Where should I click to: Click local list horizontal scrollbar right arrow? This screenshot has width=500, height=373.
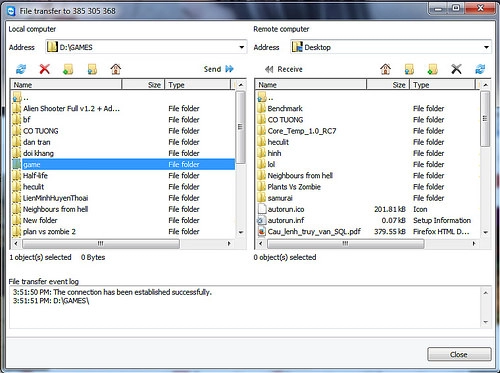(x=229, y=244)
